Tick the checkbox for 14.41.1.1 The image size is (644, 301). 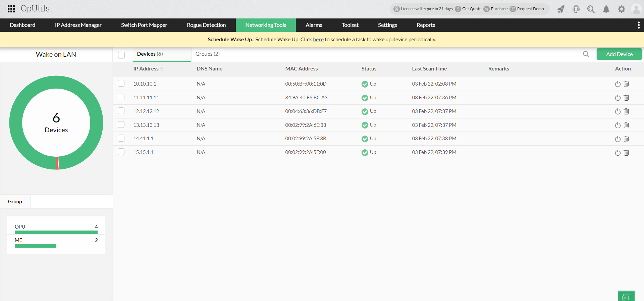tap(121, 138)
